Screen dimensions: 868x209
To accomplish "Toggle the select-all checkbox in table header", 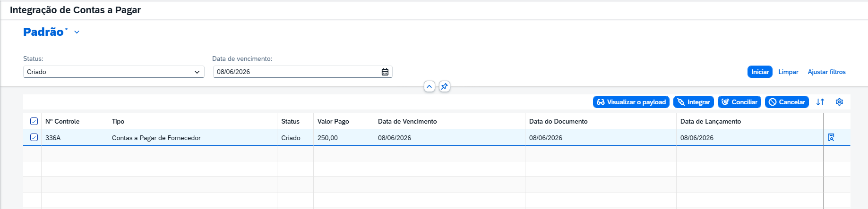I will [x=34, y=121].
